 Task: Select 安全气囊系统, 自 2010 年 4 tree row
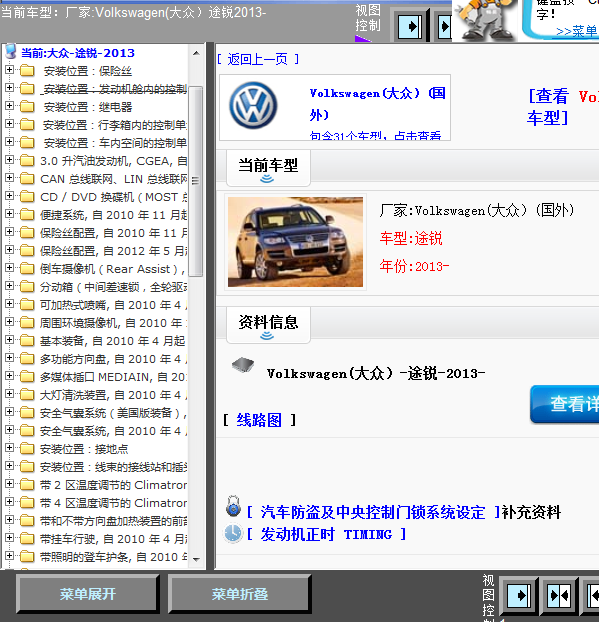[x=113, y=431]
